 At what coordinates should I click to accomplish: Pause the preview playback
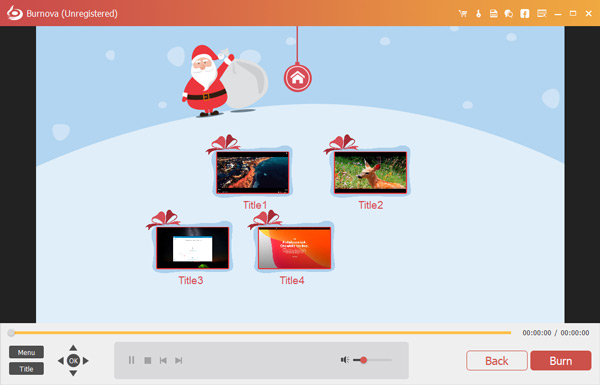pos(131,360)
